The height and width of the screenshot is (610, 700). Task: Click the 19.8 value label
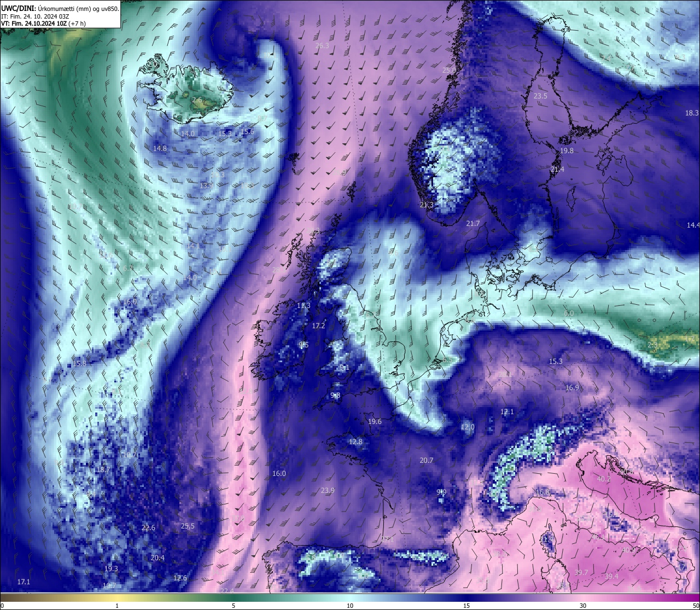pyautogui.click(x=567, y=150)
